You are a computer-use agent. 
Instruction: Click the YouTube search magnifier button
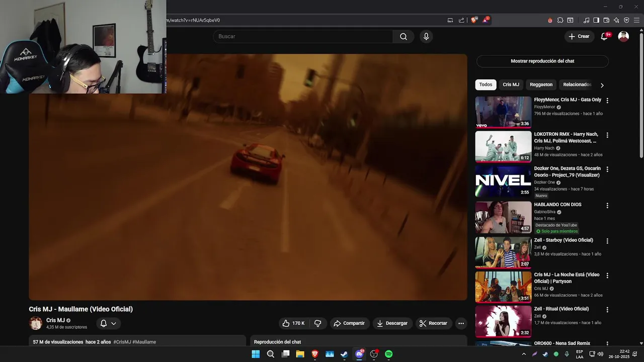point(404,36)
